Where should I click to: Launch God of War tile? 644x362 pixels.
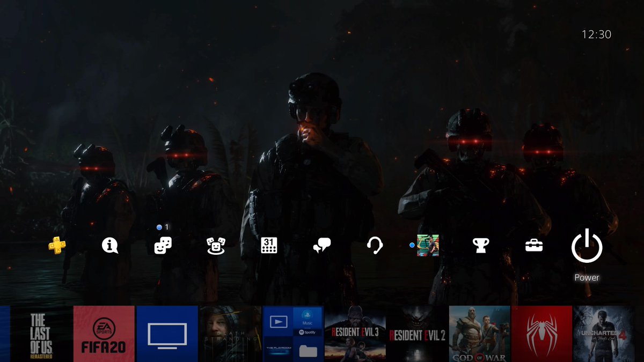(480, 334)
